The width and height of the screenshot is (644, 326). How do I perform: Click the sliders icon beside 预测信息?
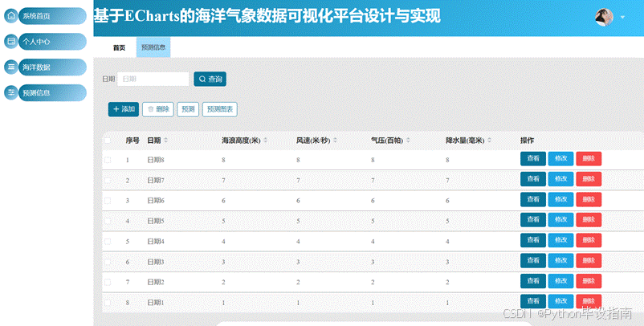click(x=11, y=92)
